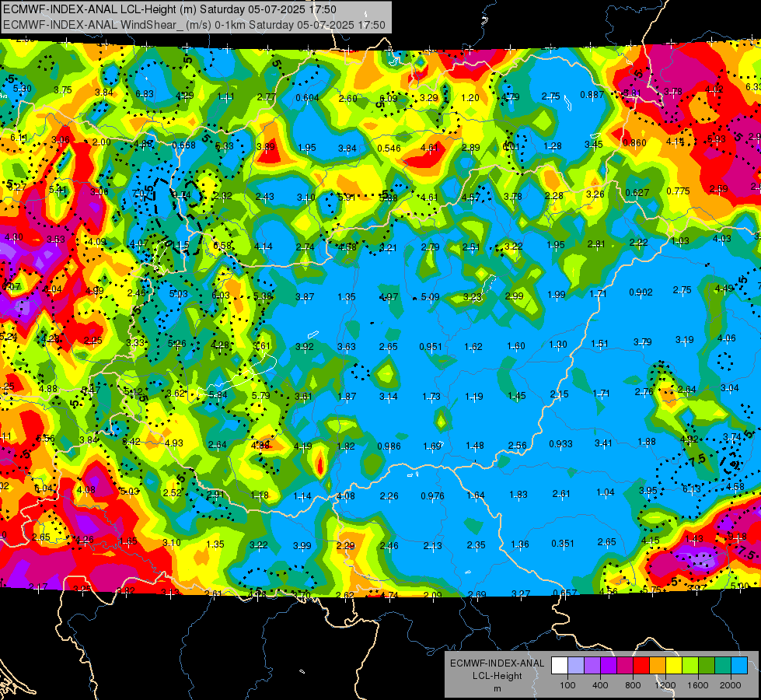This screenshot has width=761, height=700.
Task: Click the wind shear value 1.04
Action: (x=606, y=492)
